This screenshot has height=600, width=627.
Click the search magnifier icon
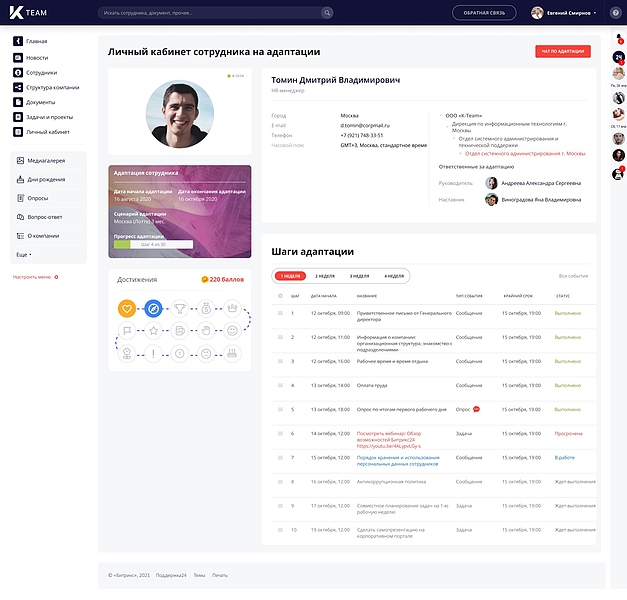(326, 13)
